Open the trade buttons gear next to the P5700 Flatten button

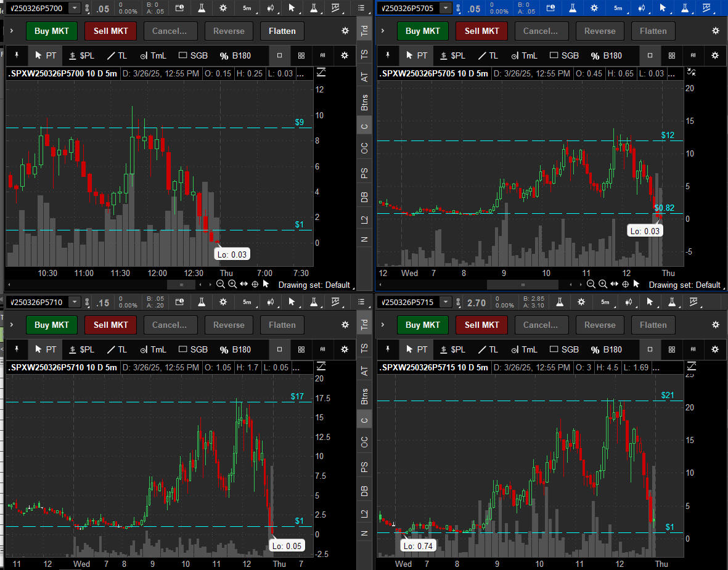345,31
